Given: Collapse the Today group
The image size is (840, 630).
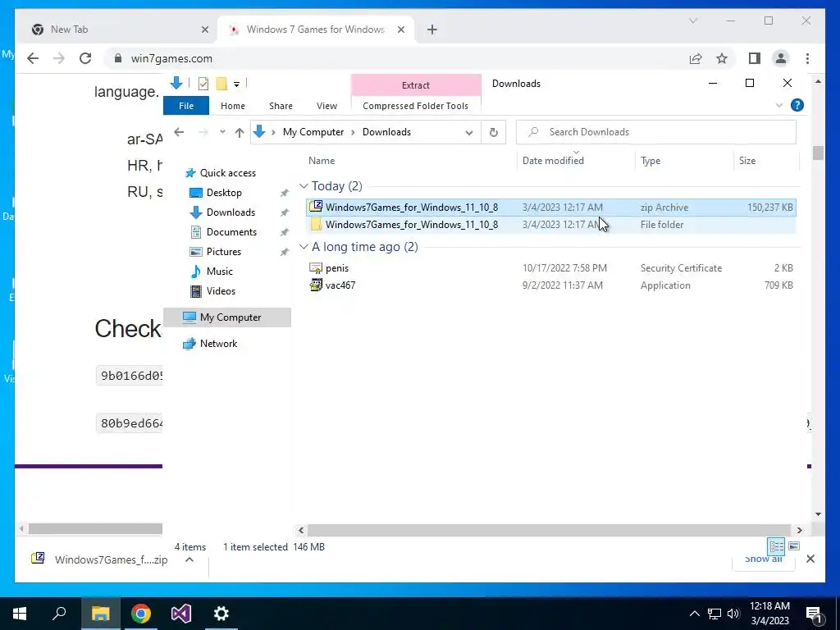Looking at the screenshot, I should tap(304, 186).
